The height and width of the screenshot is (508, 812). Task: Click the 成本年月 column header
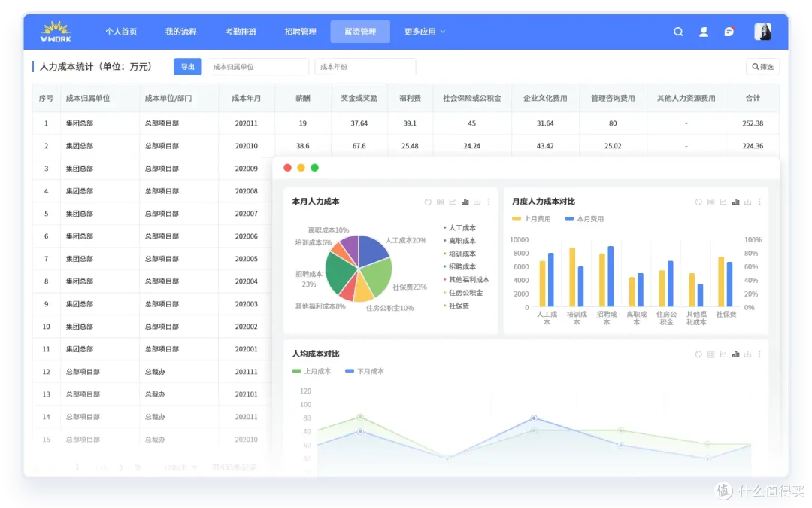(246, 99)
